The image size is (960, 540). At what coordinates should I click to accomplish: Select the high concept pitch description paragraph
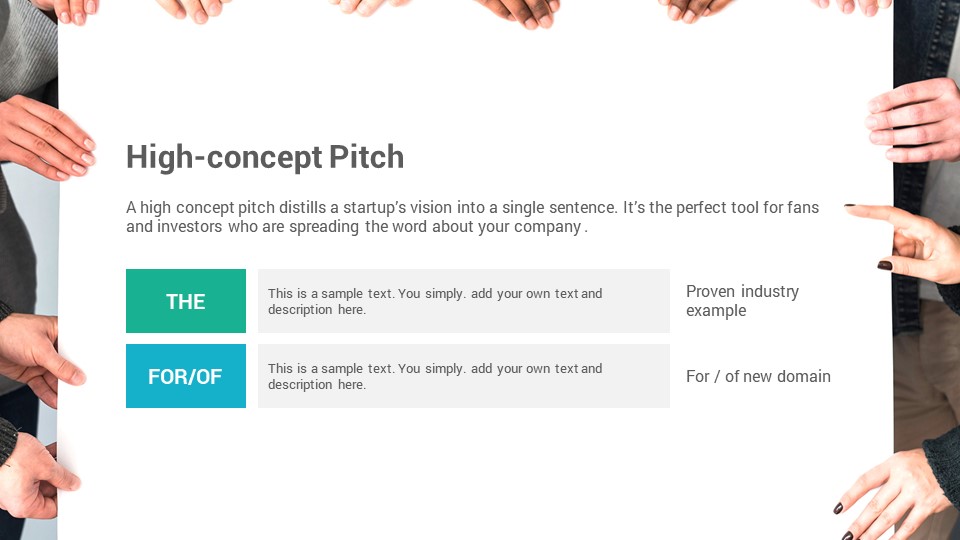(x=472, y=217)
